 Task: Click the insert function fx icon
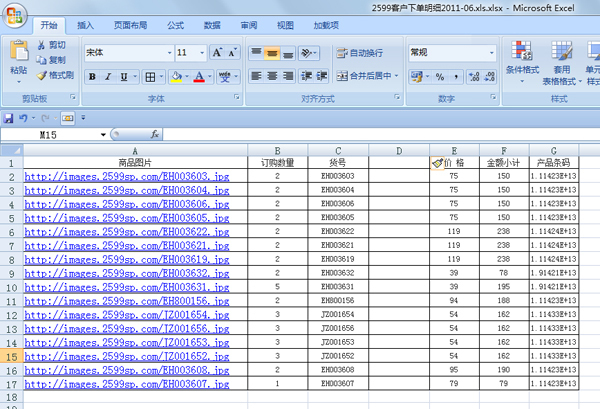pyautogui.click(x=155, y=133)
